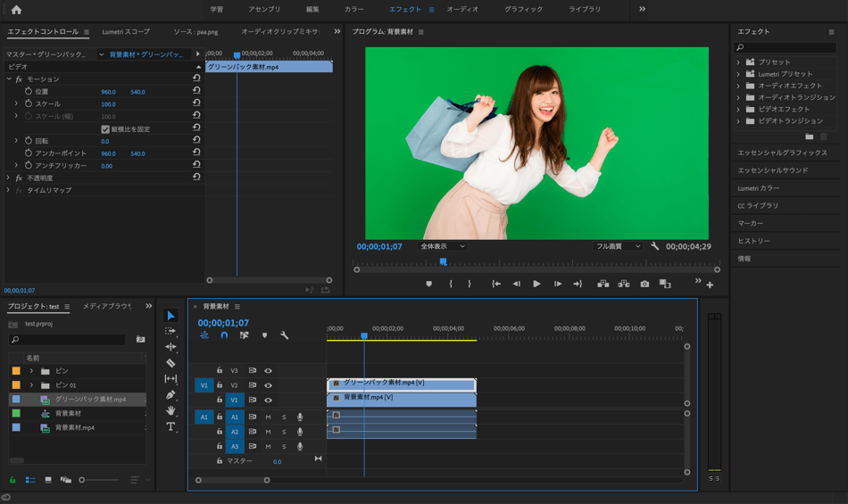The image size is (848, 504).
Task: Select the Hand tool
Action: (170, 410)
